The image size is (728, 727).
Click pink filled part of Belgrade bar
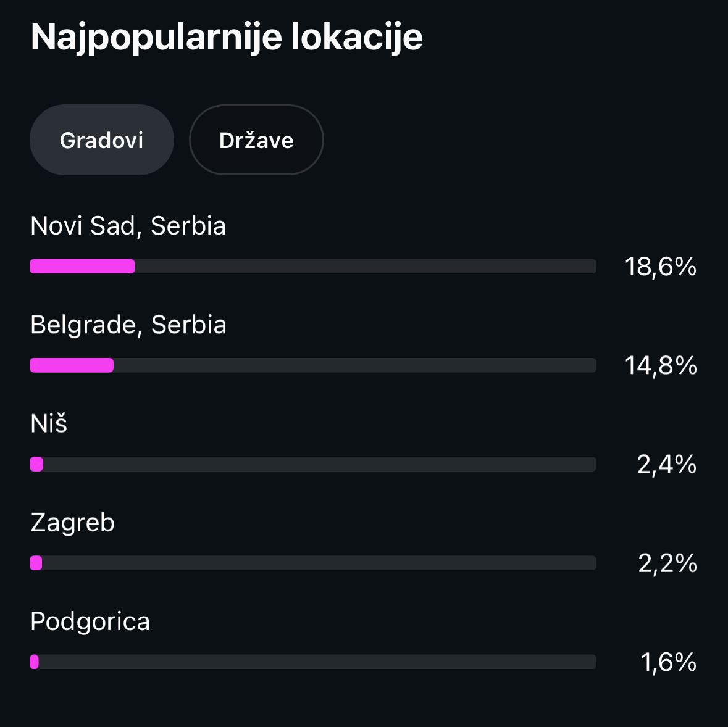(72, 365)
